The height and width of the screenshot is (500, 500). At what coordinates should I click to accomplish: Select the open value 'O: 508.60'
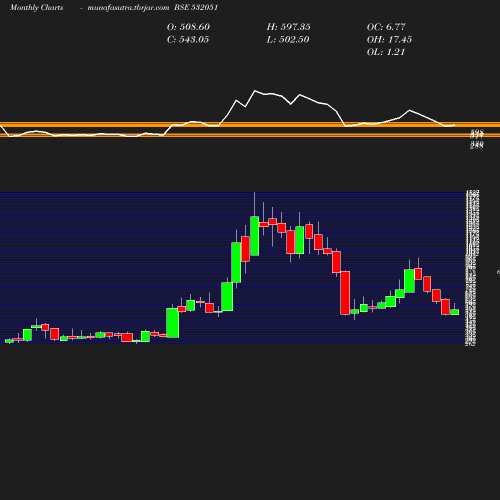coord(188,27)
